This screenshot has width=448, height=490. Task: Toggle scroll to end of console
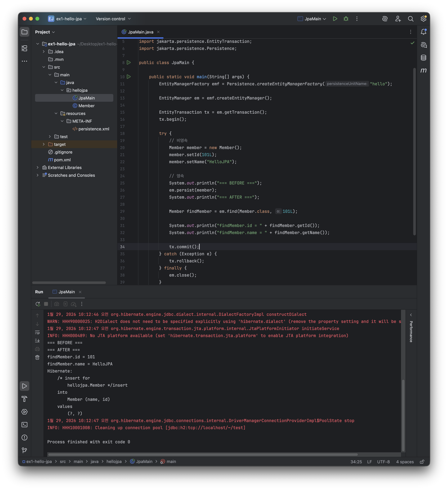(x=37, y=340)
